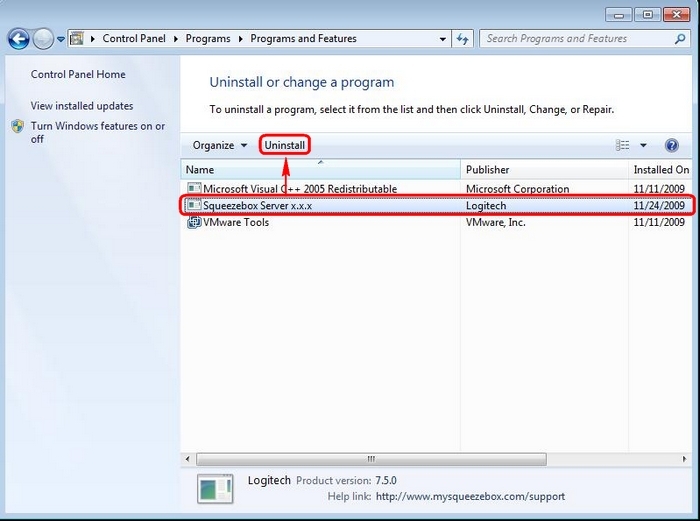The width and height of the screenshot is (700, 521).
Task: Click the Microsoft Visual C++ program icon
Action: (194, 188)
